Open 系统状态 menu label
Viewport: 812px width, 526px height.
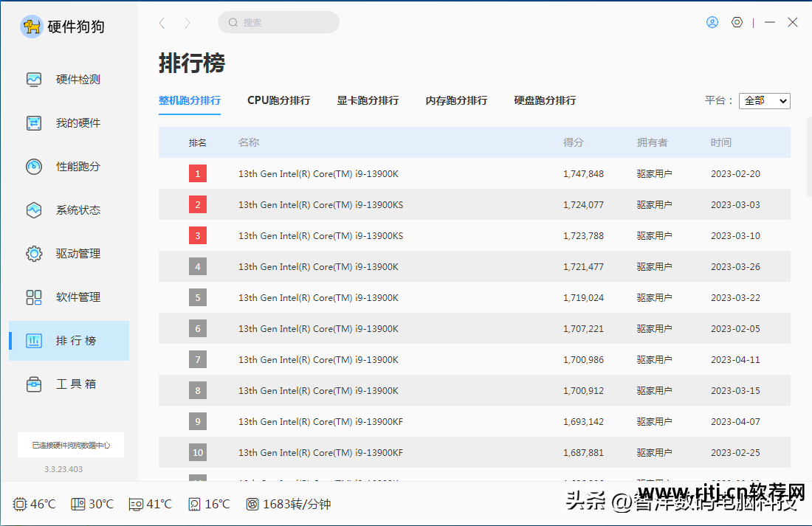point(78,210)
